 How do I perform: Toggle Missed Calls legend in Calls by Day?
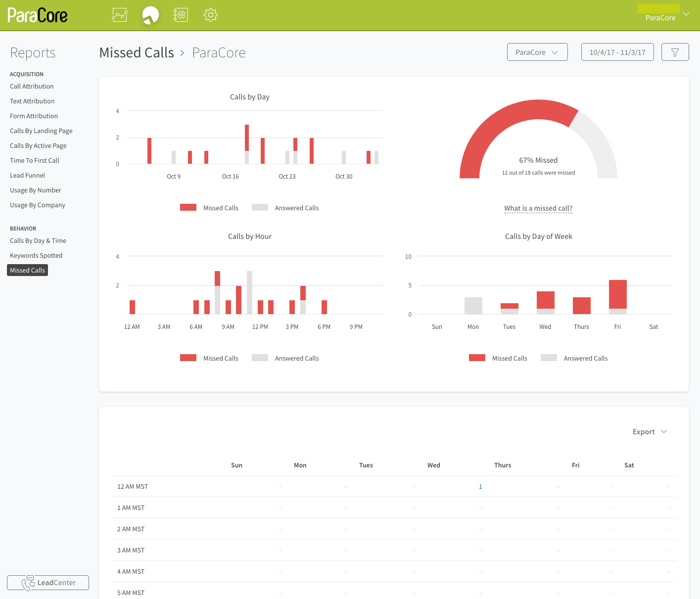pos(209,208)
